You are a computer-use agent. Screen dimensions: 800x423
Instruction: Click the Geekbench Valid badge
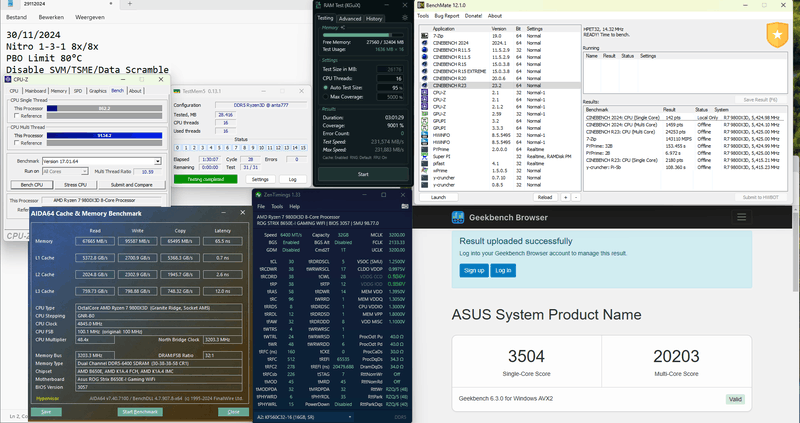pos(735,399)
